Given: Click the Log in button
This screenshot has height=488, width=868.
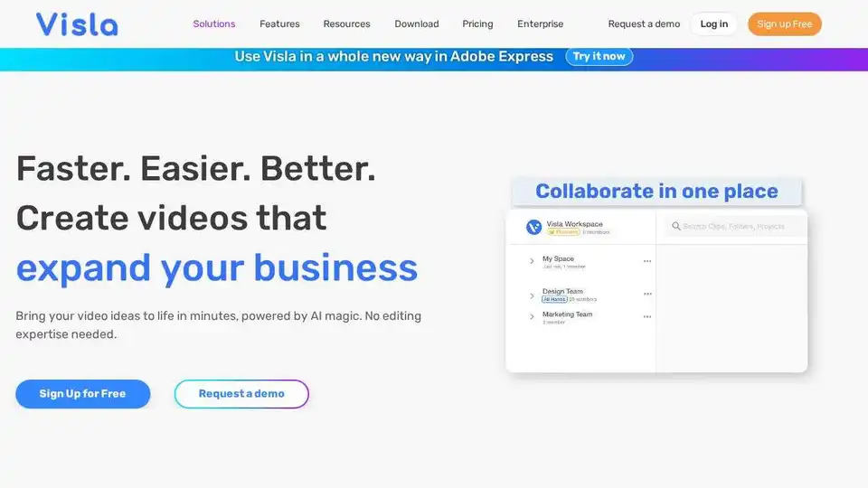Looking at the screenshot, I should click(714, 23).
